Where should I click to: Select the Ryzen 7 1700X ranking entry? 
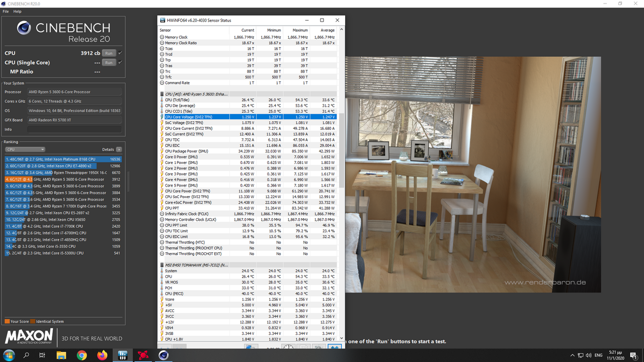63,206
